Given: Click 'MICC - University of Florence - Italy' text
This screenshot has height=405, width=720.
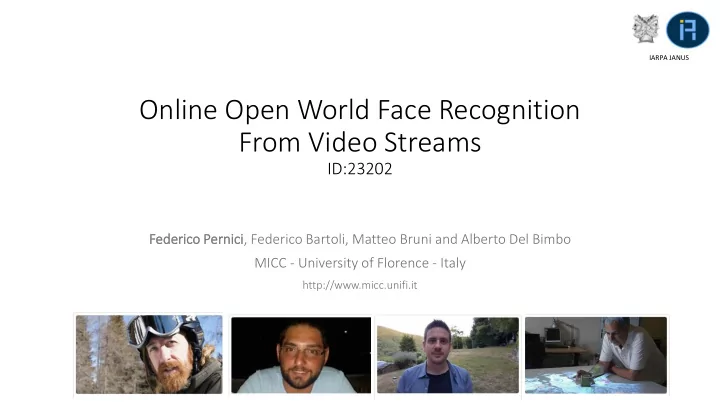Looking at the screenshot, I should click(360, 263).
